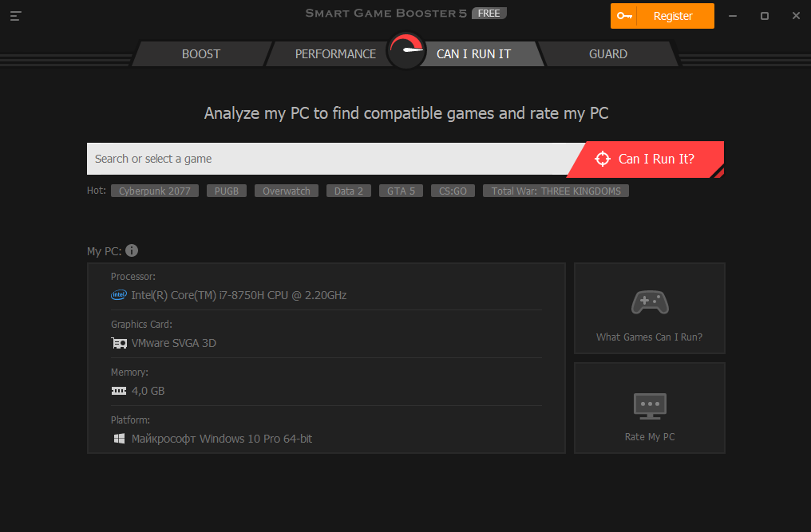
Task: Click the memory RAM icon
Action: click(x=119, y=391)
